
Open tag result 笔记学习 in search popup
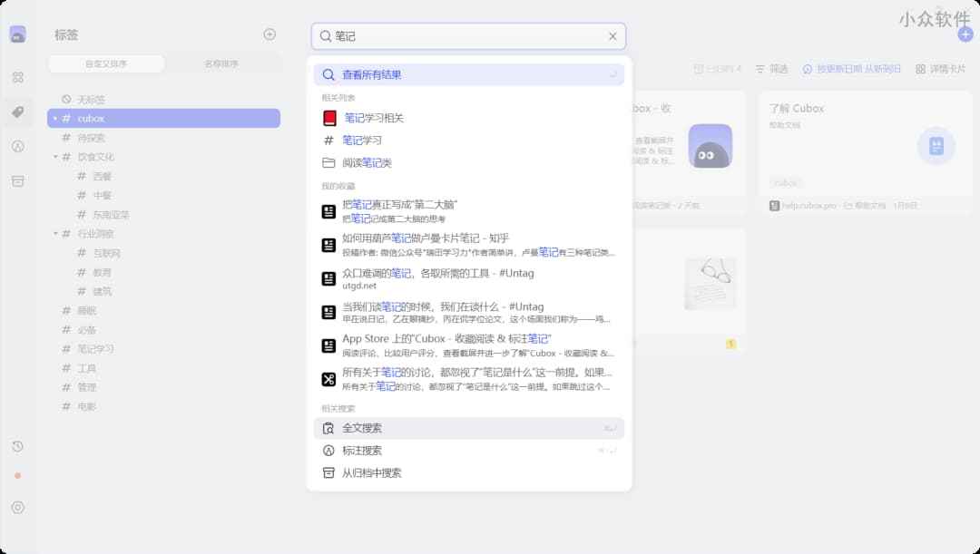[x=469, y=141]
